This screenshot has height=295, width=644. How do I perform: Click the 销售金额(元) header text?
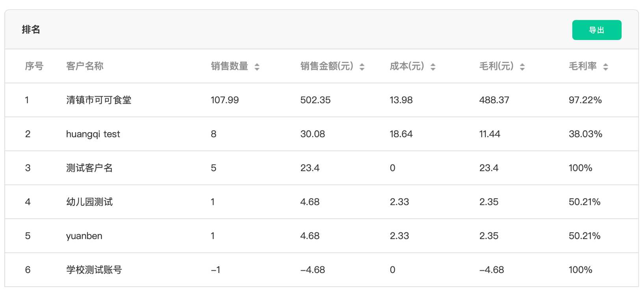tap(327, 66)
